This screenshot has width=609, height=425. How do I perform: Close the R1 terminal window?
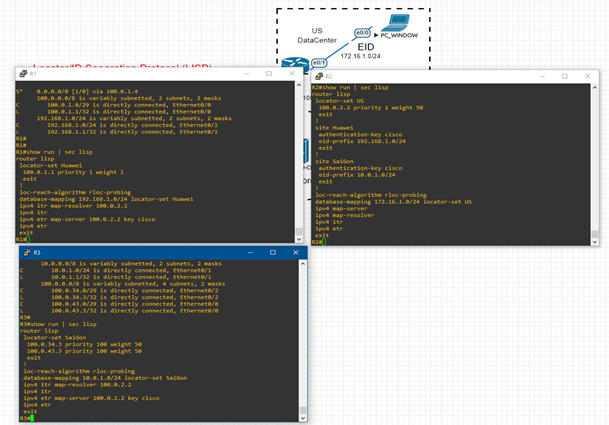[292, 73]
